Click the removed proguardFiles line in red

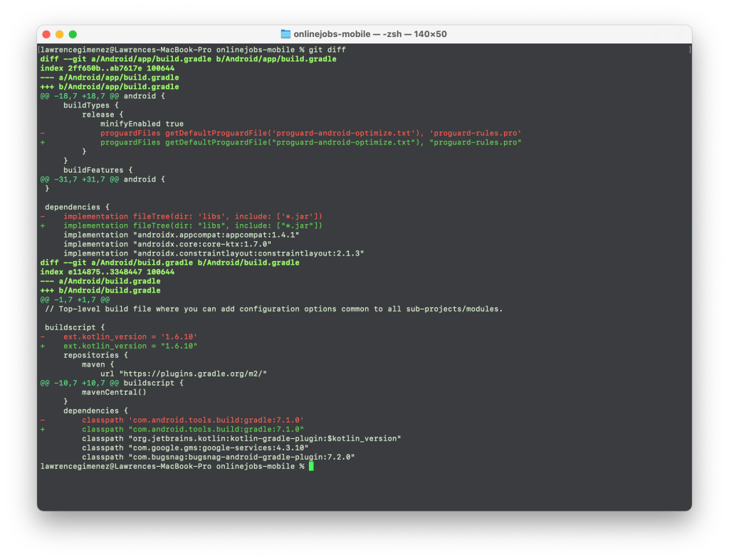point(310,133)
